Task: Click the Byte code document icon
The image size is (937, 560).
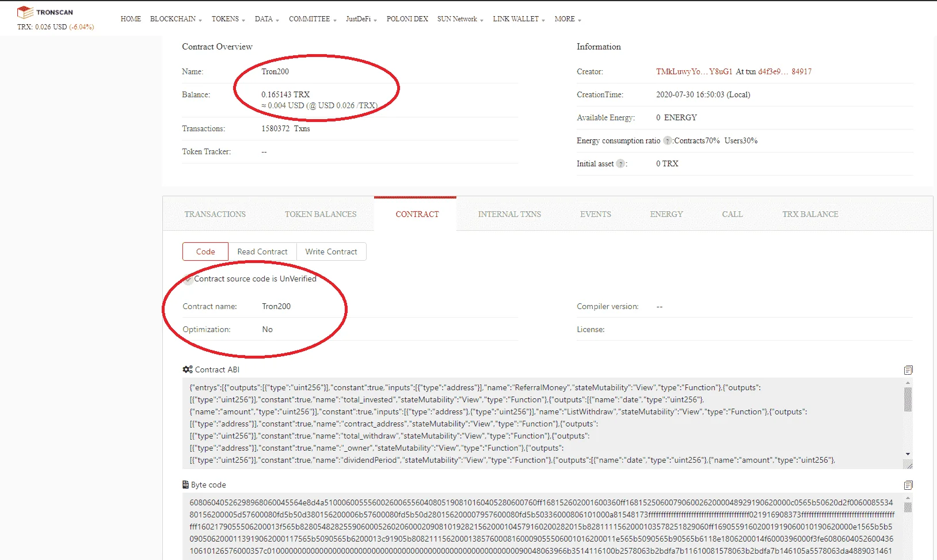Action: pyautogui.click(x=185, y=485)
